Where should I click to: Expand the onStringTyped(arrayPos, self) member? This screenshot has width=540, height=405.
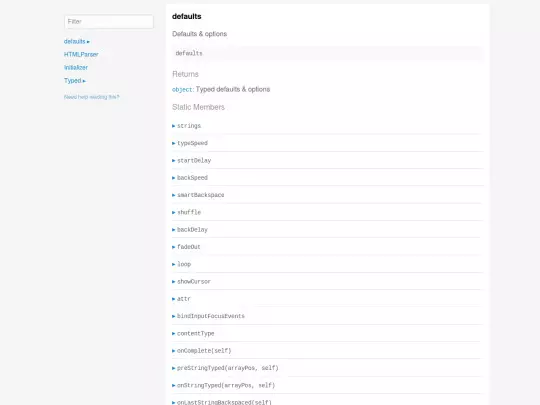(224, 385)
